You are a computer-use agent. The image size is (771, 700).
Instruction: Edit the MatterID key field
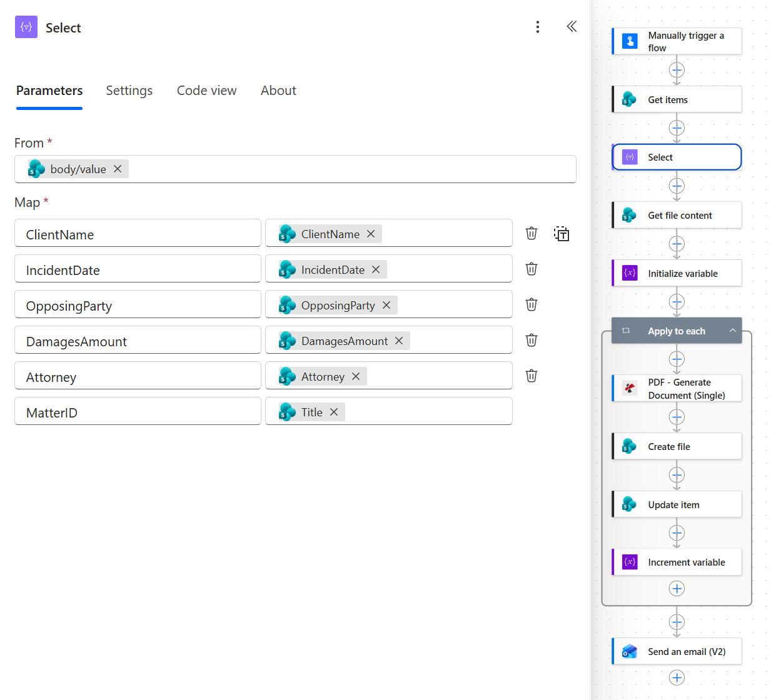[x=138, y=411]
